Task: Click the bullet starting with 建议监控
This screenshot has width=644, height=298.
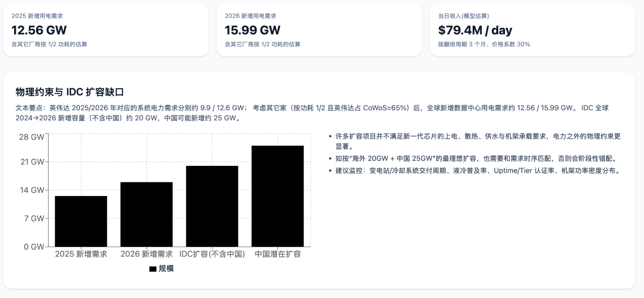Action: (478, 171)
